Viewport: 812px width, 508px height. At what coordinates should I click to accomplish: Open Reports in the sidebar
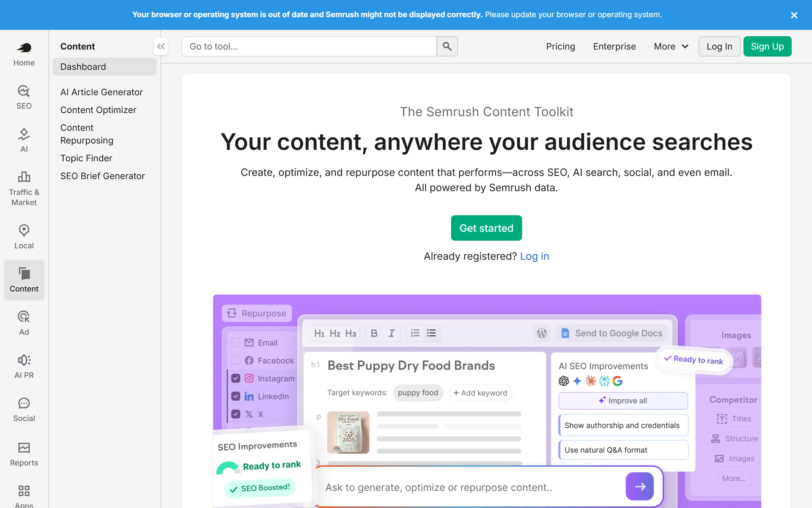click(24, 454)
